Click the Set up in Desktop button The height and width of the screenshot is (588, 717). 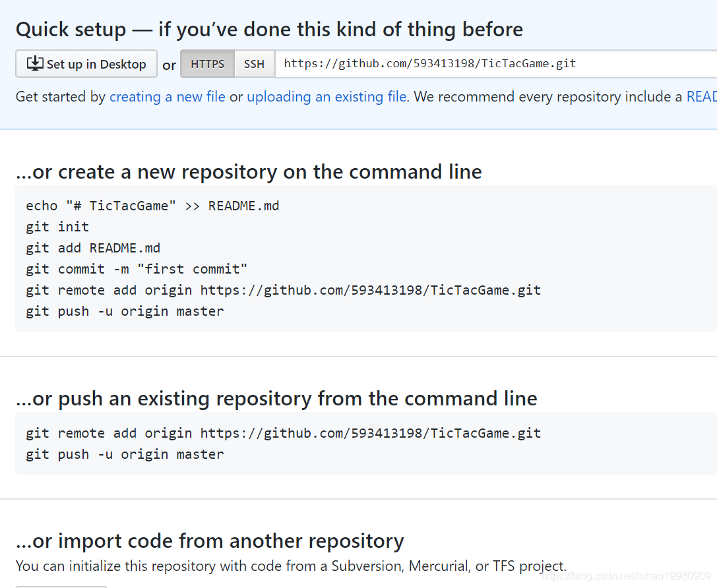click(86, 63)
